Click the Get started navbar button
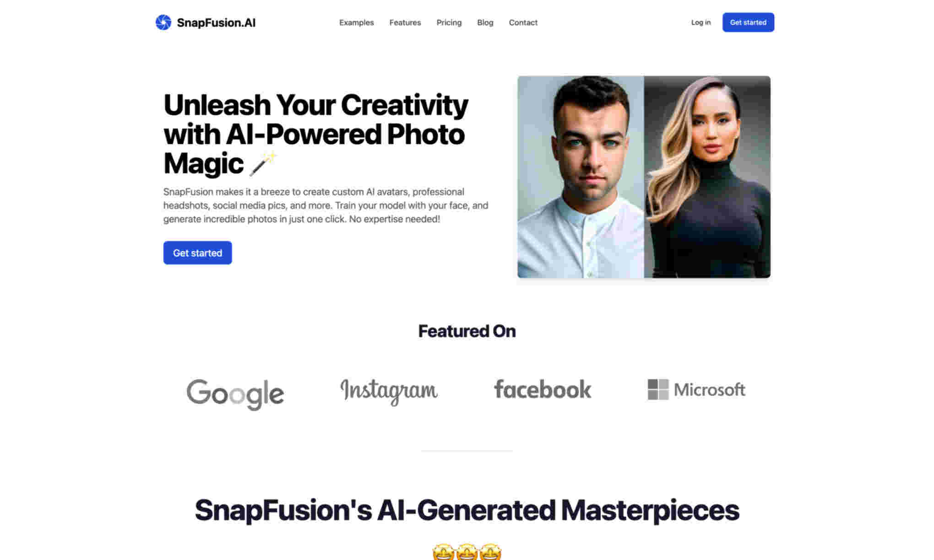The image size is (934, 560). click(x=748, y=22)
